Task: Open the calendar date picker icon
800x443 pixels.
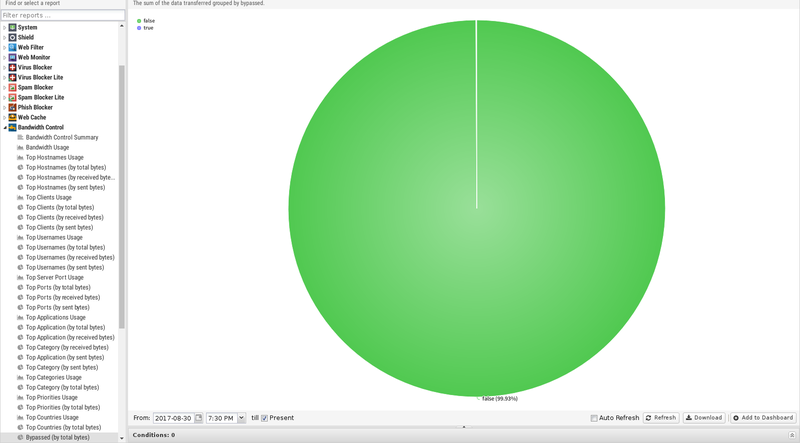Action: [198, 418]
